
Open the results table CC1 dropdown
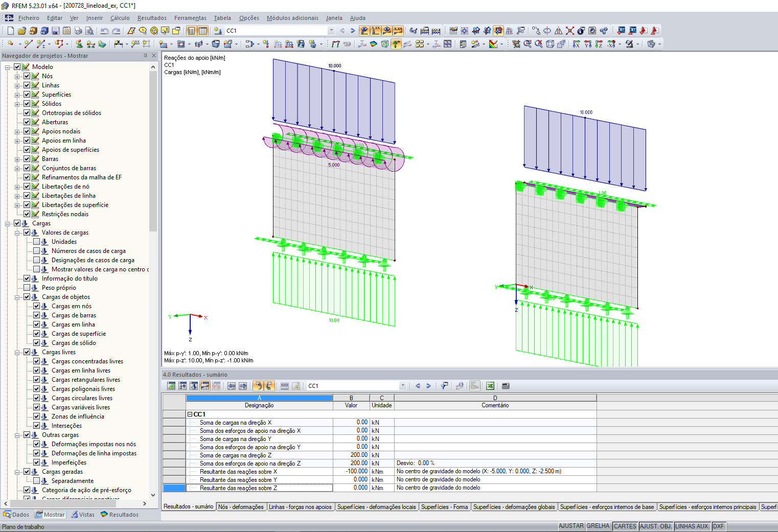coord(403,386)
